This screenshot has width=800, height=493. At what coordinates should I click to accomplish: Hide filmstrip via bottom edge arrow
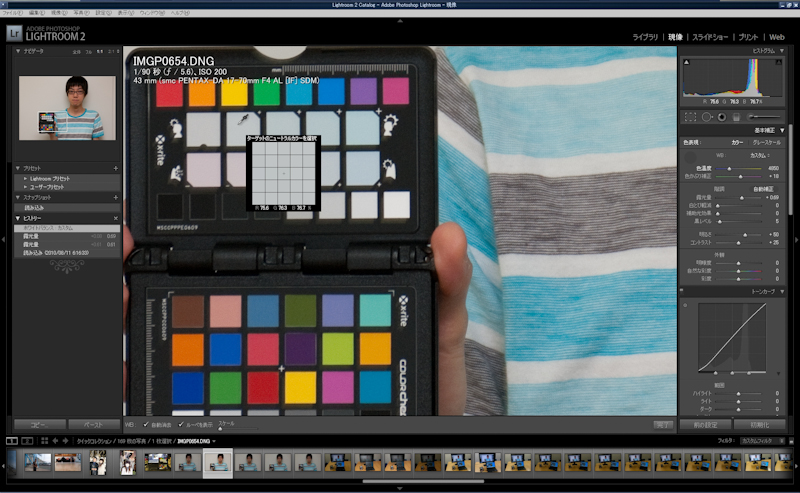(x=400, y=488)
